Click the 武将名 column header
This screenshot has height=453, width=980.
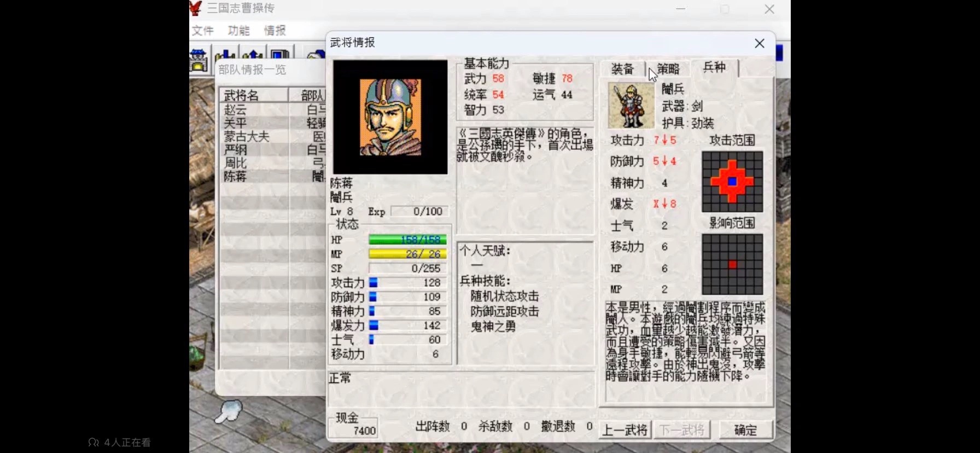pos(254,95)
